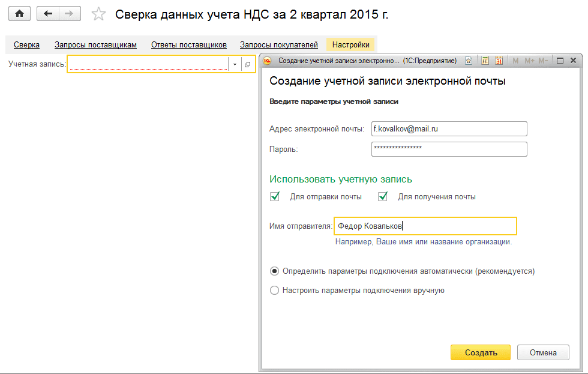The width and height of the screenshot is (588, 374).
Task: Click the M+ memory button
Action: [529, 61]
